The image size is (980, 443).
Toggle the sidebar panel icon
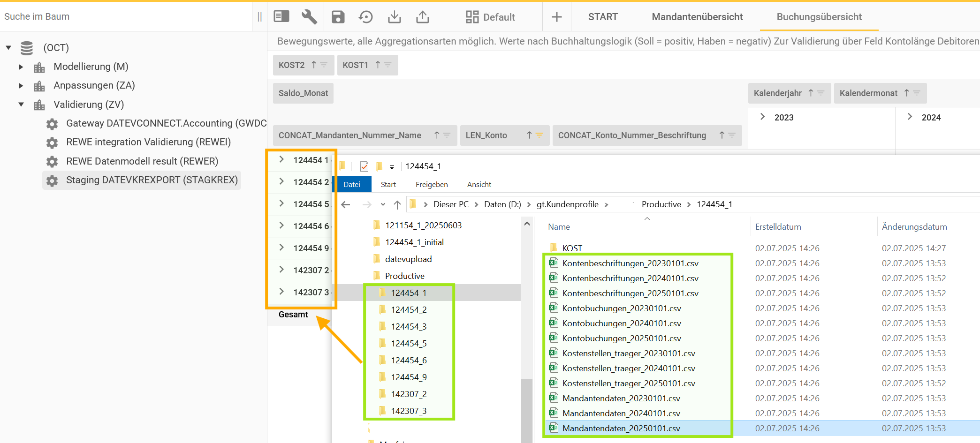[x=281, y=17]
